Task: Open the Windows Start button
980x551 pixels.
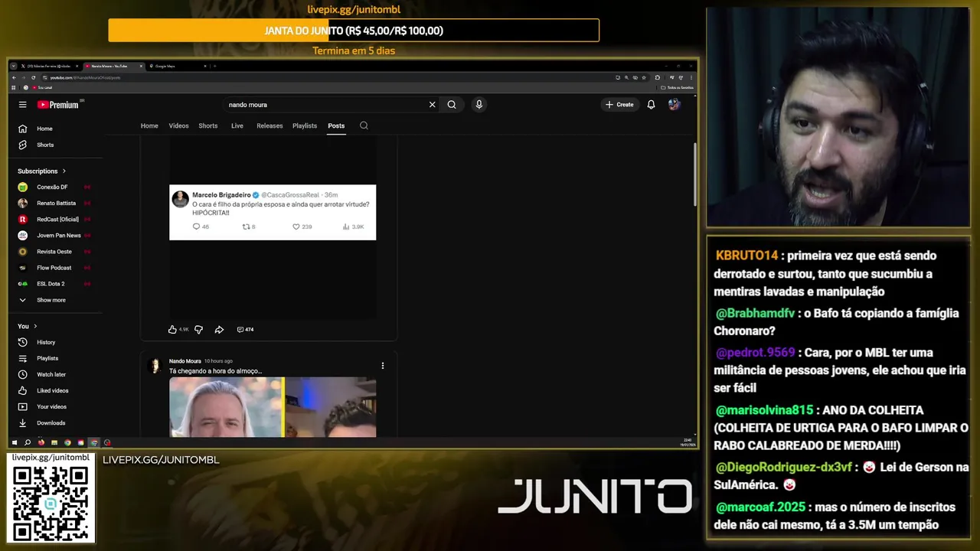Action: (14, 442)
